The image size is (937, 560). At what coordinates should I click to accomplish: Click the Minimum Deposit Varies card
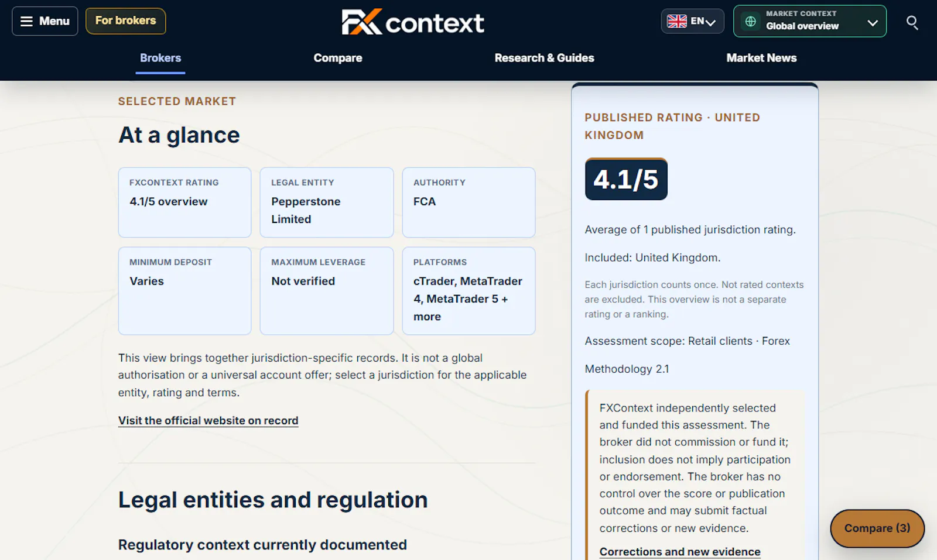coord(184,291)
